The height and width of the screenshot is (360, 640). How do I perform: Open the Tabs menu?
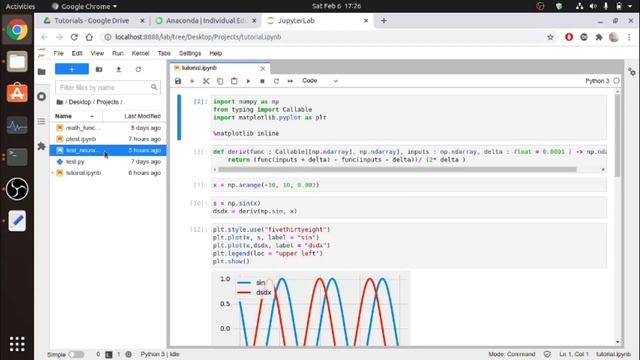pyautogui.click(x=164, y=53)
